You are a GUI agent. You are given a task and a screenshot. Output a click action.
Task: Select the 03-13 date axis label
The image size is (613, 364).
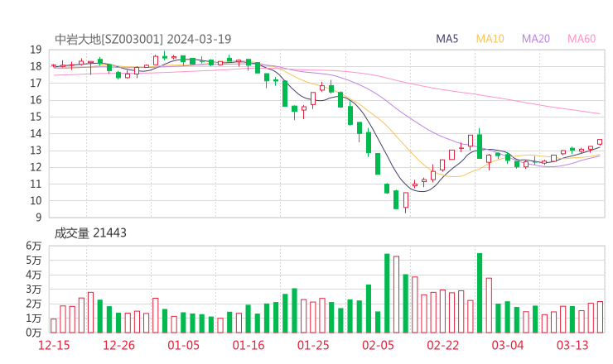(572, 345)
